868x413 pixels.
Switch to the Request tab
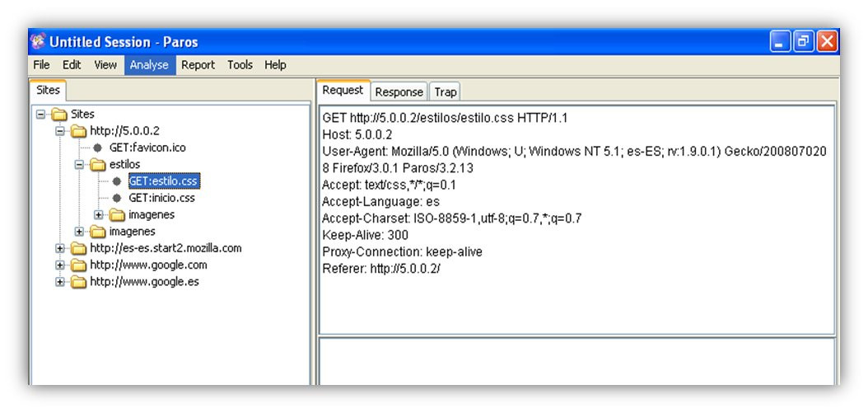[343, 91]
